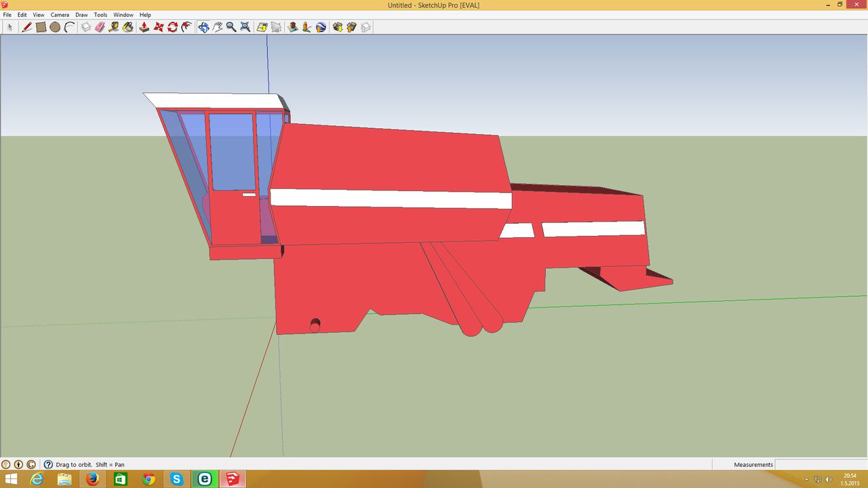Open the Camera menu

click(x=60, y=15)
